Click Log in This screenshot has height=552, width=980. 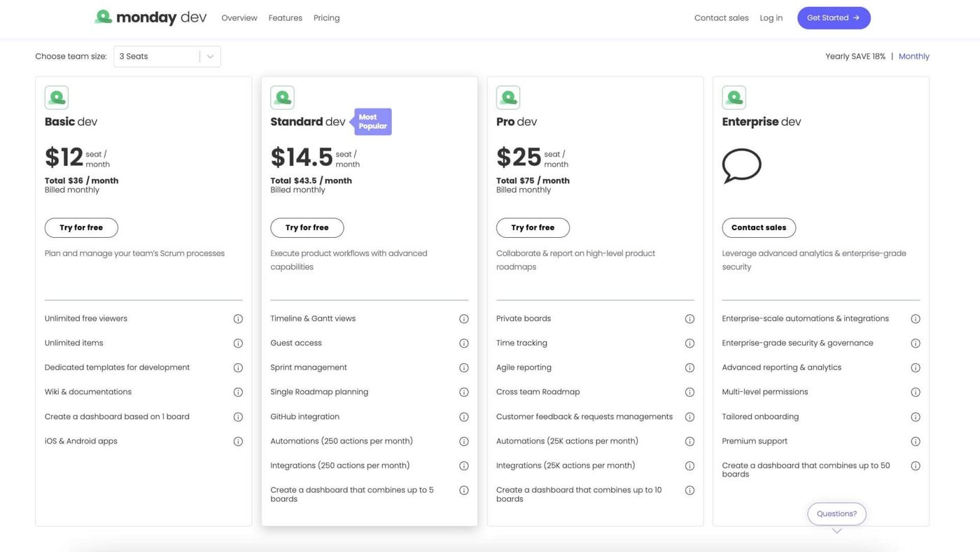[x=771, y=18]
